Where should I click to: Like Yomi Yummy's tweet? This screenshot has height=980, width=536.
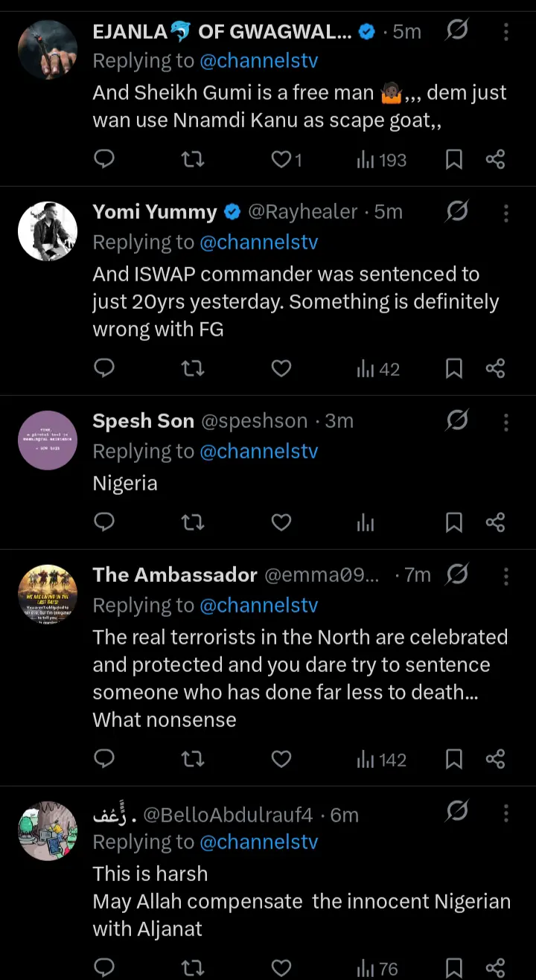281,368
